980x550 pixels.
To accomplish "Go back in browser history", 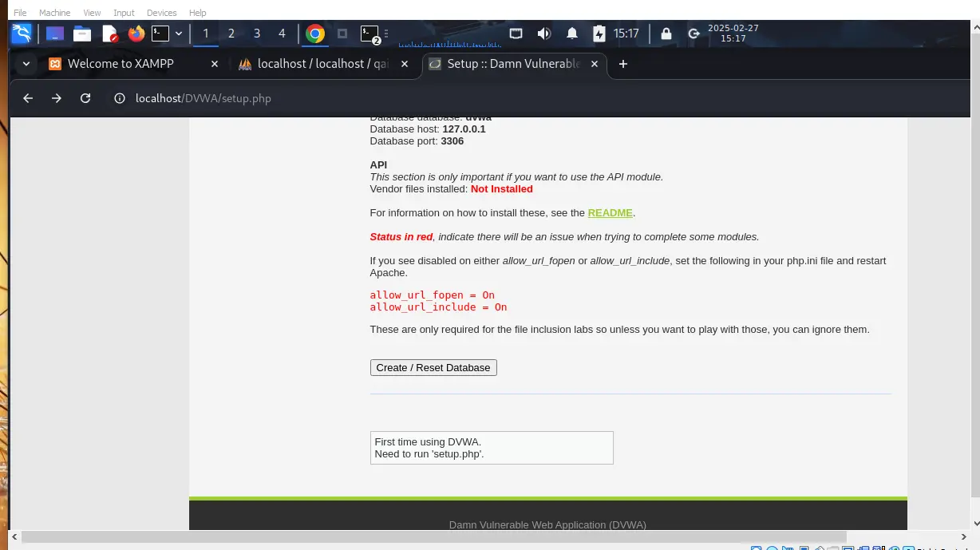I will coord(28,98).
